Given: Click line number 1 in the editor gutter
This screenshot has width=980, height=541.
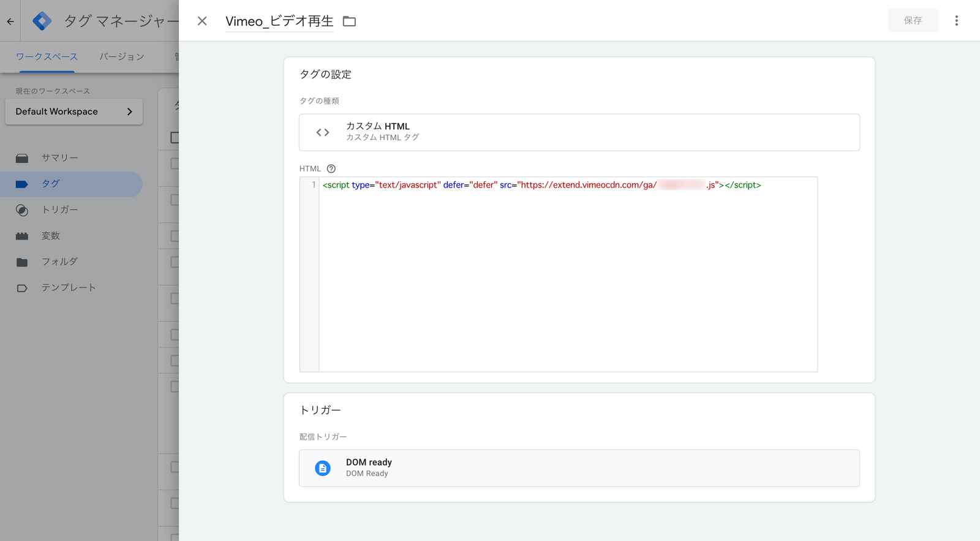Looking at the screenshot, I should point(314,185).
